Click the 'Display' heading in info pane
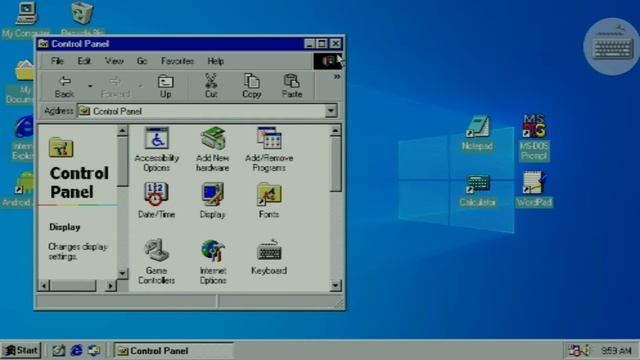The image size is (640, 360). (64, 227)
